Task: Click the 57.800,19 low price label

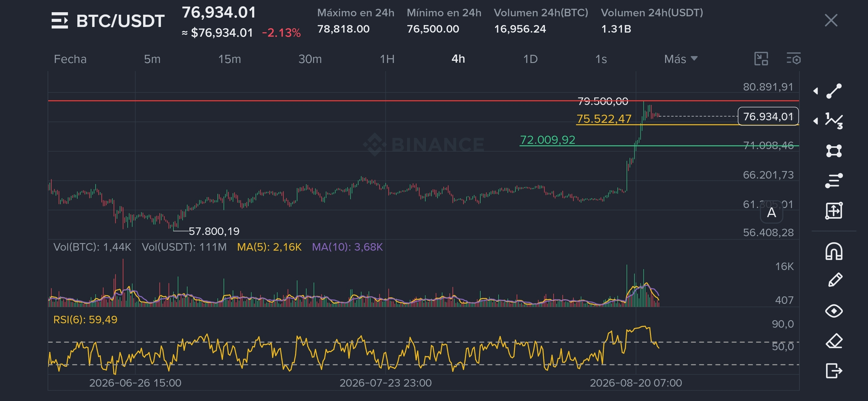Action: pos(214,231)
